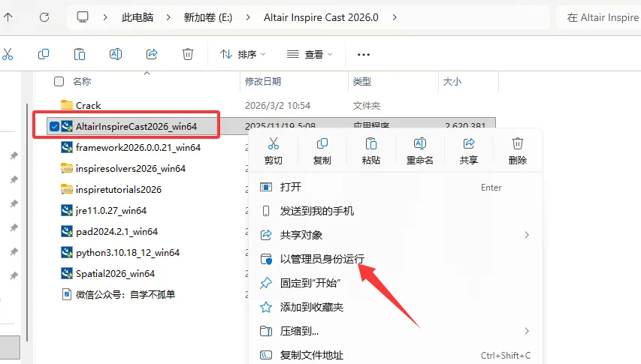Expand the chevron after 此电脑
Viewport: 641px width, 364px height.
tap(168, 17)
